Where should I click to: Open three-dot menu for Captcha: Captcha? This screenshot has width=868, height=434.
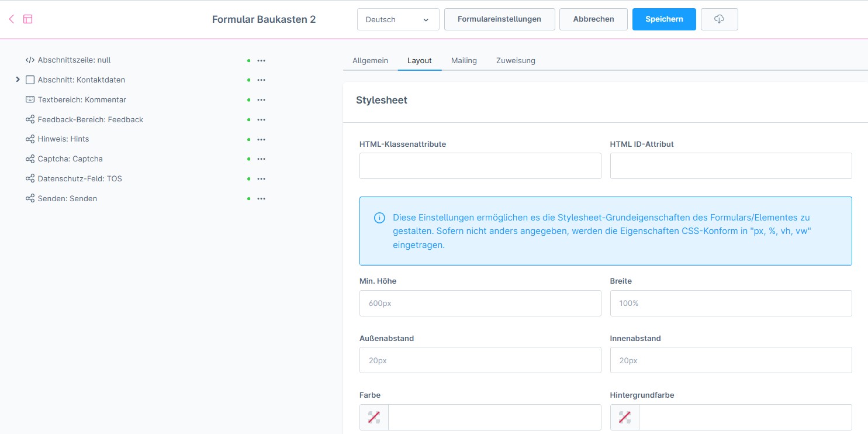[261, 159]
